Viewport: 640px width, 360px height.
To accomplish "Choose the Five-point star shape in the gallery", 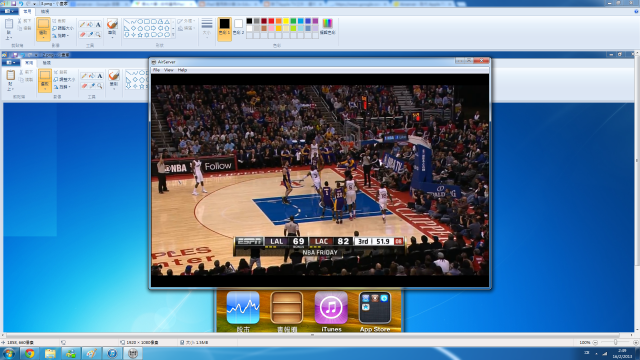I will pyautogui.click(x=140, y=35).
